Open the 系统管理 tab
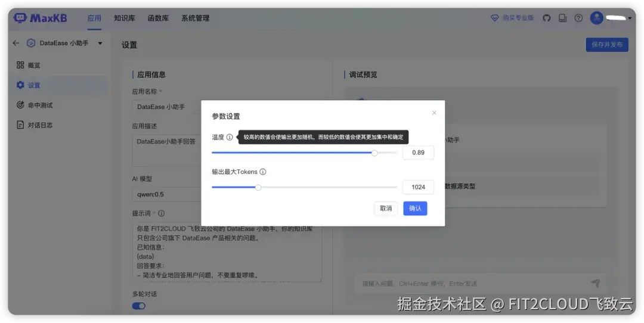The image size is (644, 323). (196, 18)
